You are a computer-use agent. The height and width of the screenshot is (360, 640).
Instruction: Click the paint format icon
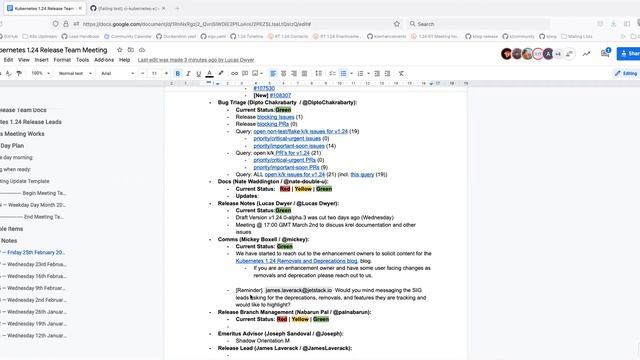pos(19,73)
